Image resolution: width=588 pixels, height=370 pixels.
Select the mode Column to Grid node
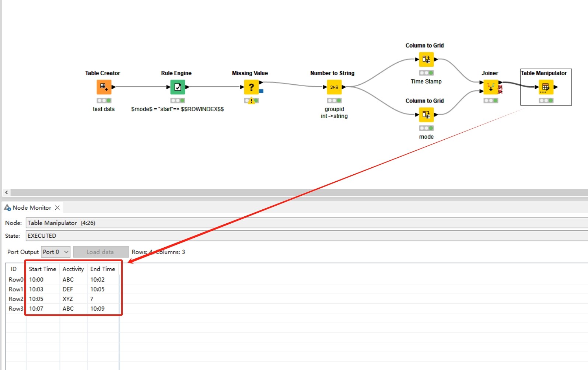pos(426,115)
